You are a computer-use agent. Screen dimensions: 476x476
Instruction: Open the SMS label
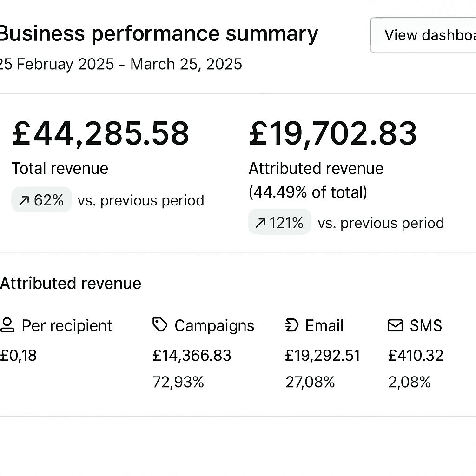tap(426, 325)
